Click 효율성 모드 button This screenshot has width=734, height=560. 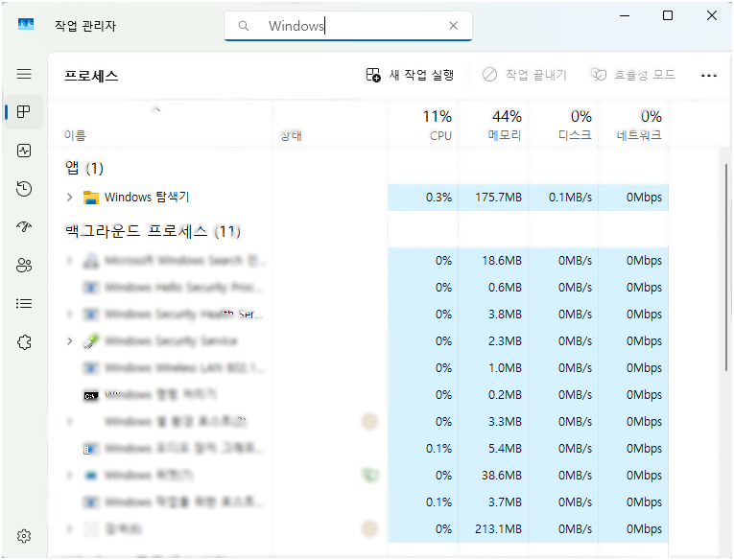[633, 75]
